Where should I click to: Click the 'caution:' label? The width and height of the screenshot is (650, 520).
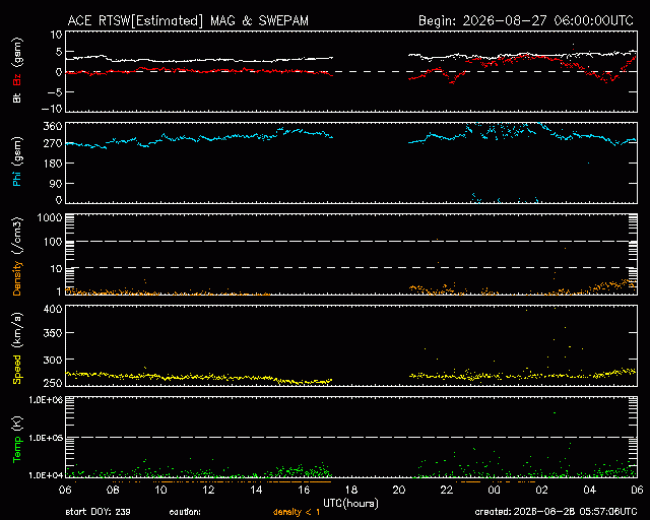pyautogui.click(x=185, y=512)
